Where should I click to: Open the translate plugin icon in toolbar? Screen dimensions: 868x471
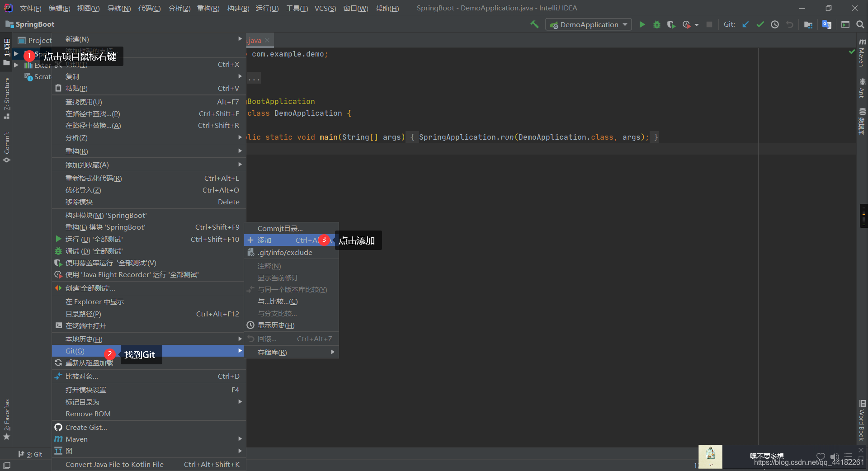pyautogui.click(x=827, y=24)
